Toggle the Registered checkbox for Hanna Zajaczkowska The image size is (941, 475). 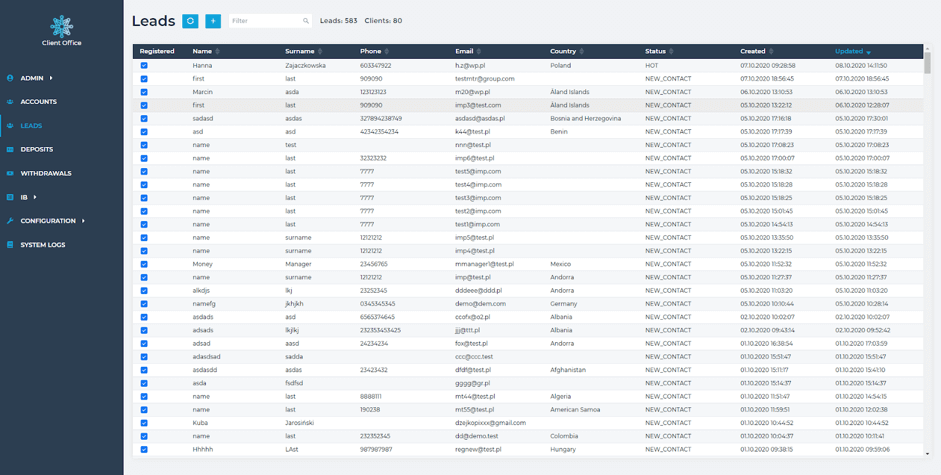click(144, 65)
